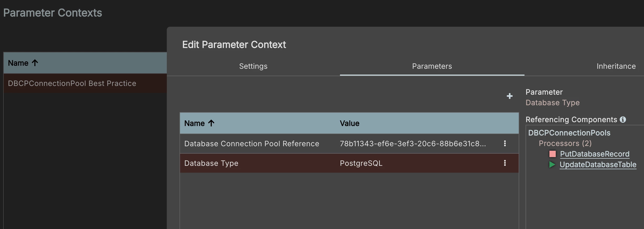Image resolution: width=644 pixels, height=229 pixels.
Task: Click the 78b11343 UUID value cell
Action: coord(413,144)
